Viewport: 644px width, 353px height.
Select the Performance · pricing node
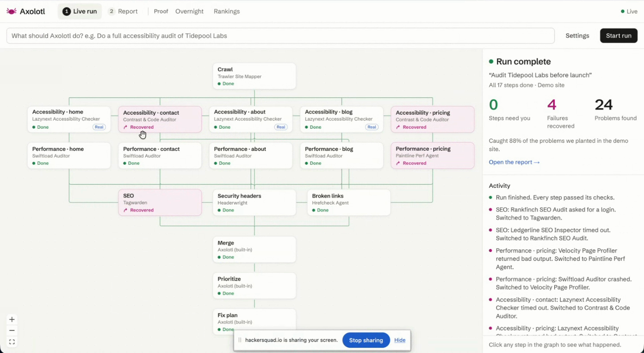coord(433,156)
